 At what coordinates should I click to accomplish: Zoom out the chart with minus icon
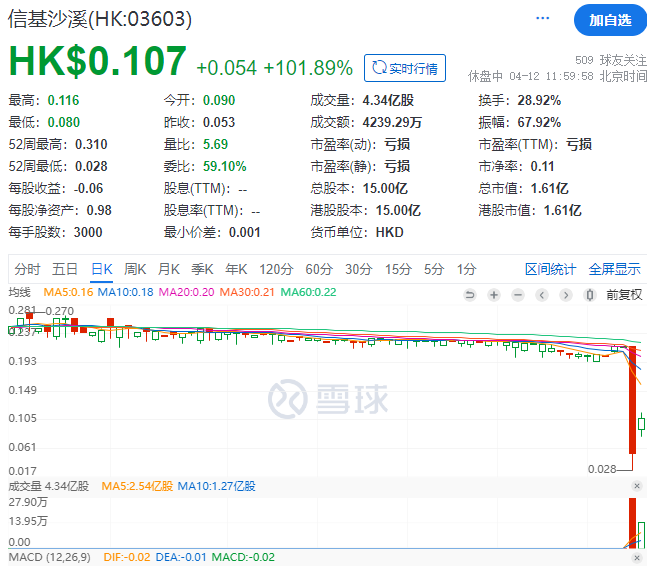point(518,295)
